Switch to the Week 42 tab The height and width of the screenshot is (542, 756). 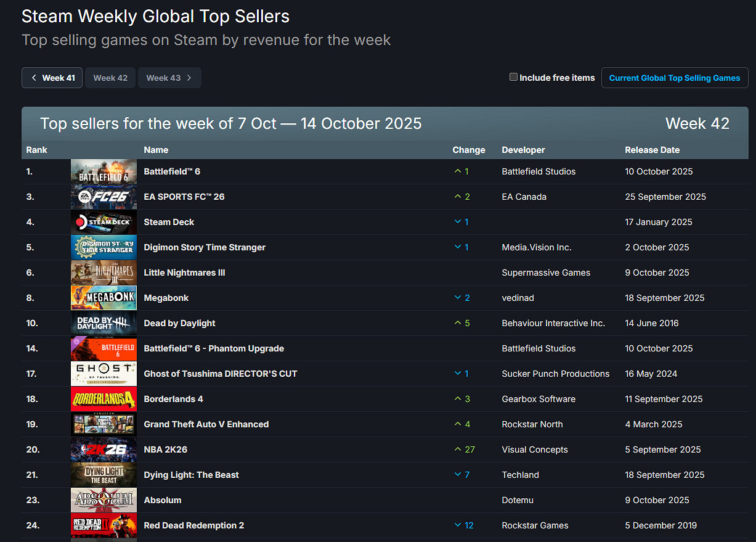[110, 78]
